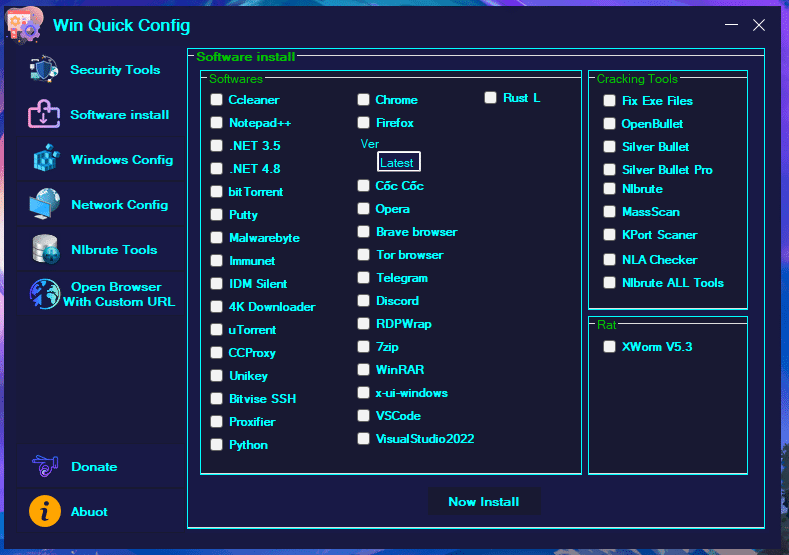Tick the Bitvise SSH checkbox

pos(216,399)
